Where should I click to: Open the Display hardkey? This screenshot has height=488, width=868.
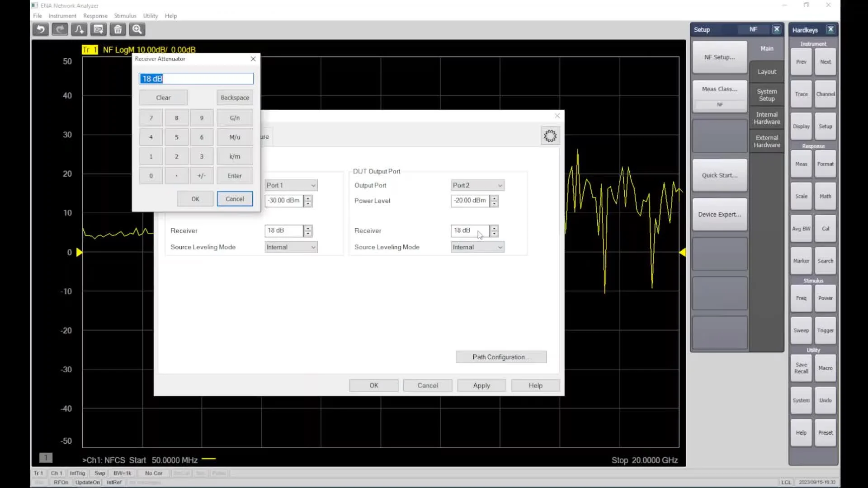pos(801,127)
